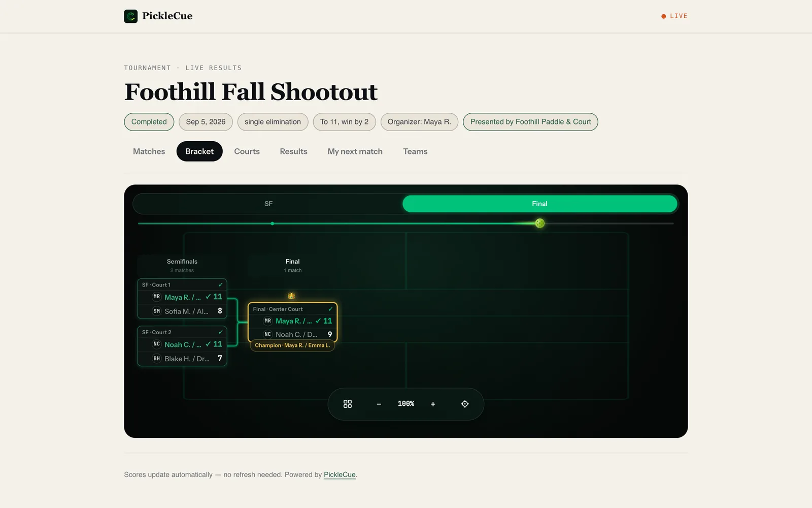Click the pickleball slider handle
Image resolution: width=812 pixels, height=508 pixels.
tap(540, 223)
